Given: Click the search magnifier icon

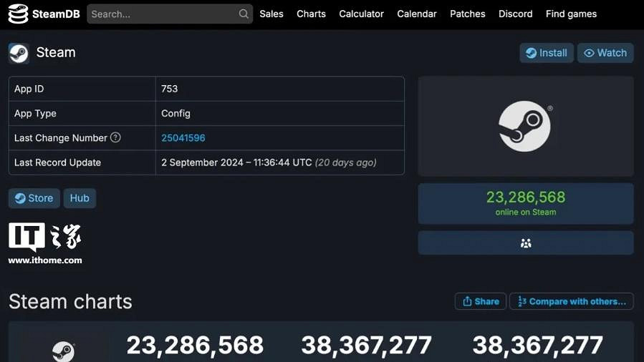Looking at the screenshot, I should point(244,14).
